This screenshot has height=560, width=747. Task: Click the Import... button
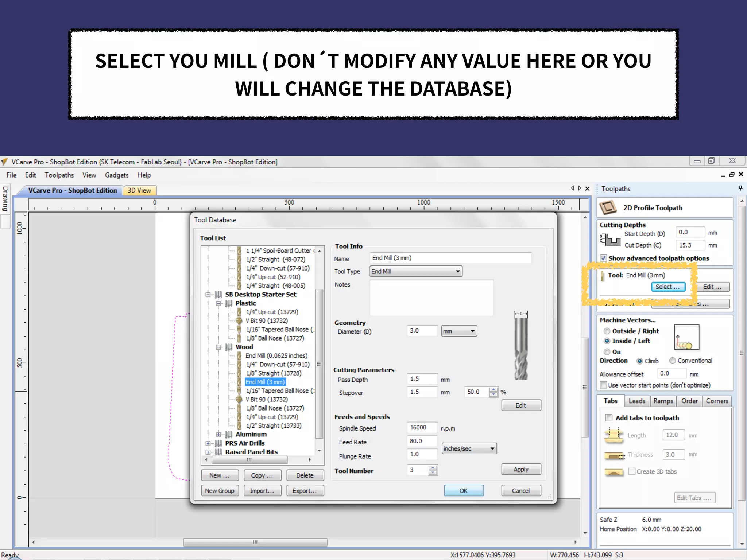pyautogui.click(x=262, y=491)
